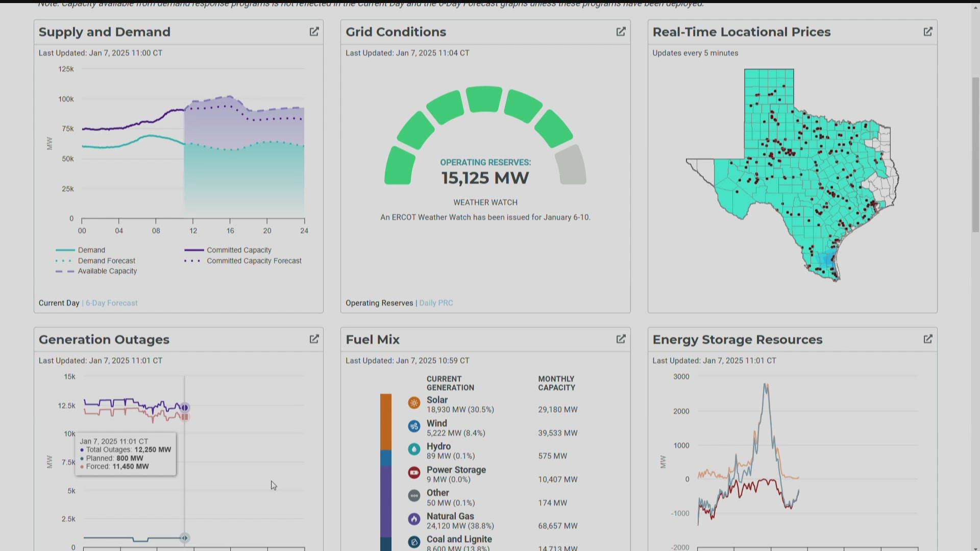Viewport: 980px width, 551px height.
Task: Click the Power Storage battery icon
Action: pos(414,472)
